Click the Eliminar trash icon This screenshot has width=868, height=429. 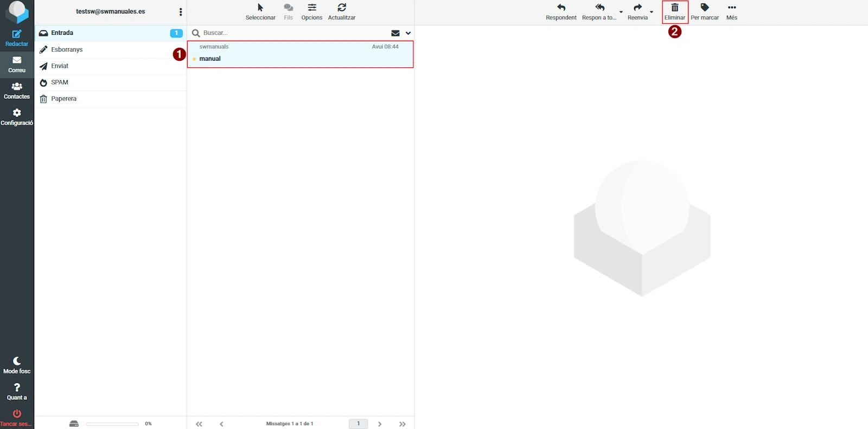pos(675,8)
